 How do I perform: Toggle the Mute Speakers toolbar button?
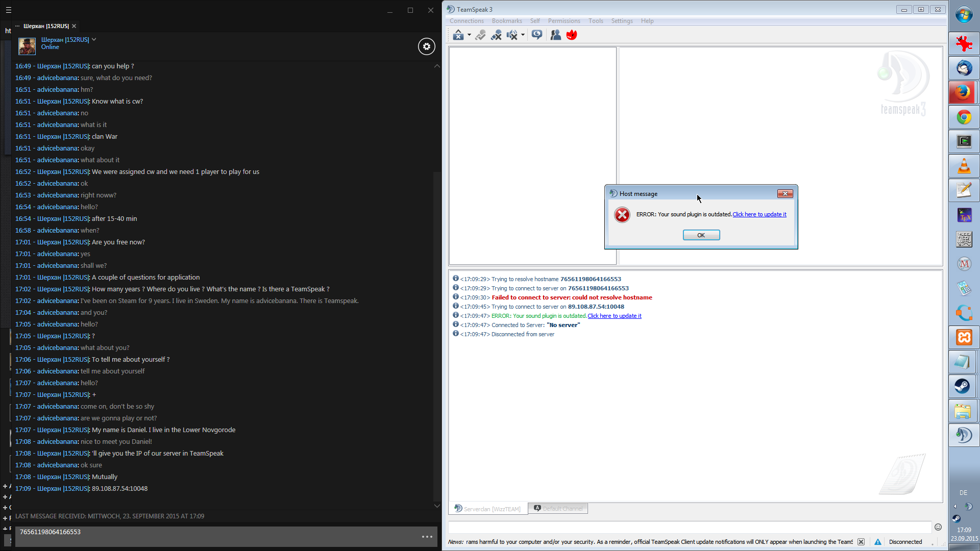click(x=511, y=35)
